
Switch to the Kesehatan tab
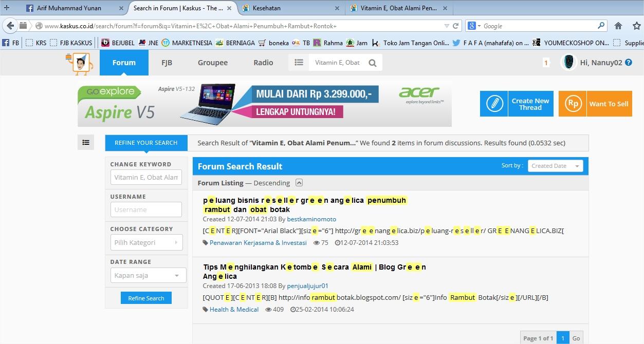(292, 8)
